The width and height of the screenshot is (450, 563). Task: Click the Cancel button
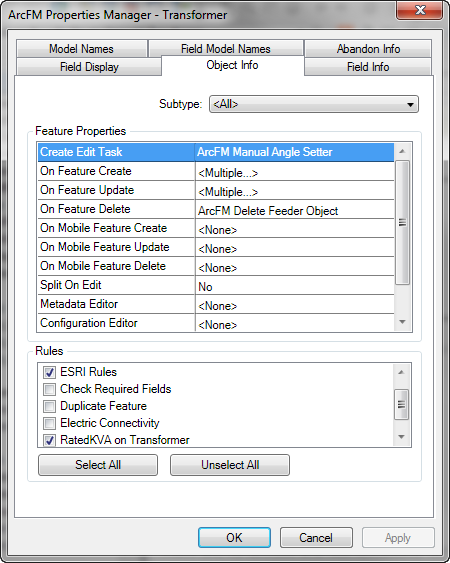316,538
